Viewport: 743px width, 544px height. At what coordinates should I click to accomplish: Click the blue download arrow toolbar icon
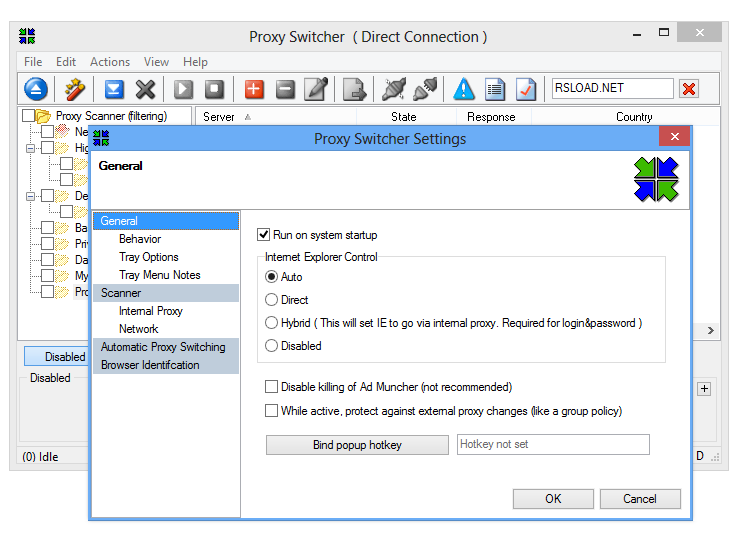tap(114, 89)
